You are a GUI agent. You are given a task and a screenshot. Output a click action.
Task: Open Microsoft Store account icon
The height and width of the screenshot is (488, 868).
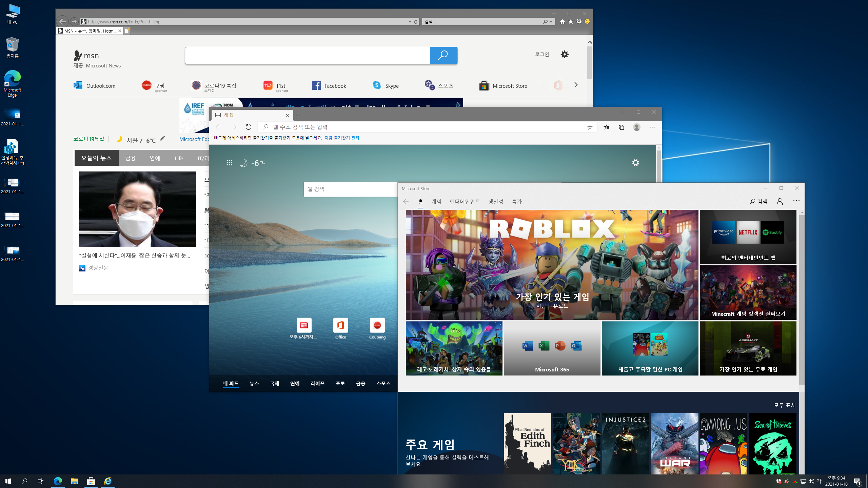coord(780,201)
